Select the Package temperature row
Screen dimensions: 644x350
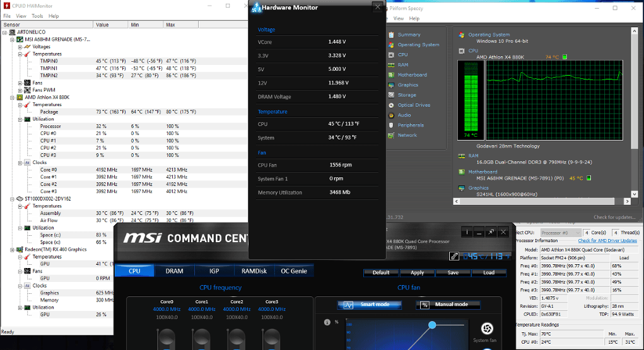pos(123,112)
